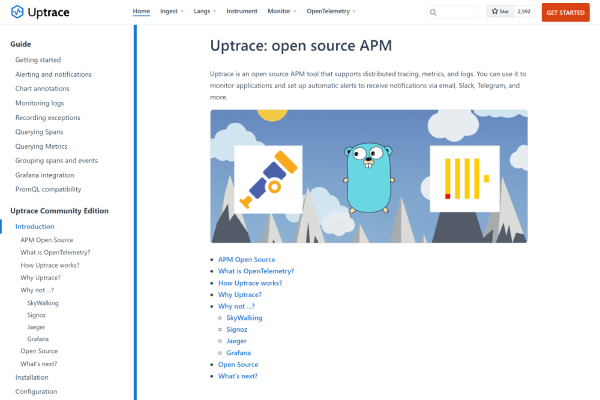Select What's next? in the sidebar
The image size is (600, 400).
[x=39, y=364]
